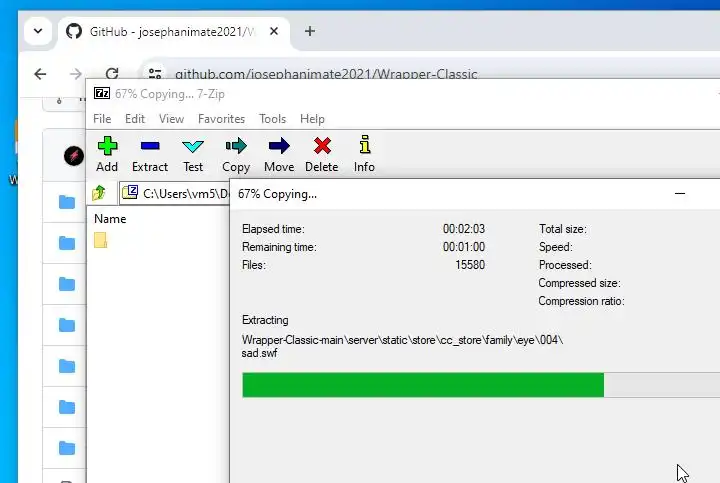Click the Processed label in the dialog

pyautogui.click(x=565, y=265)
